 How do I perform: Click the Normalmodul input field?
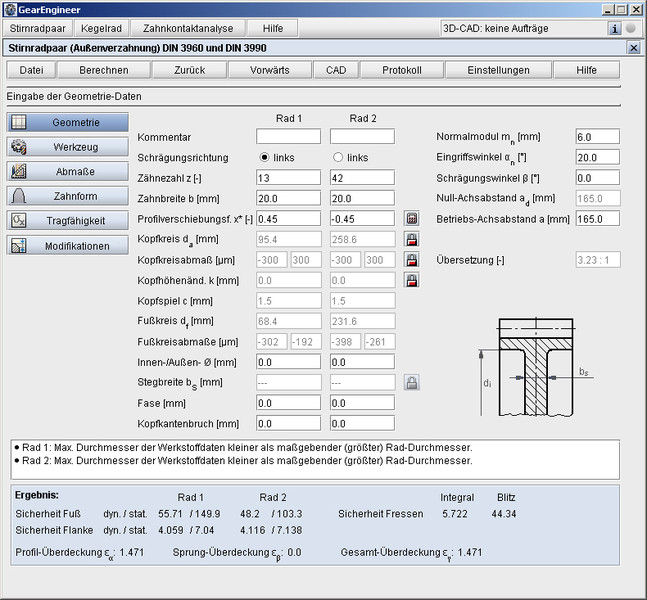[x=597, y=137]
